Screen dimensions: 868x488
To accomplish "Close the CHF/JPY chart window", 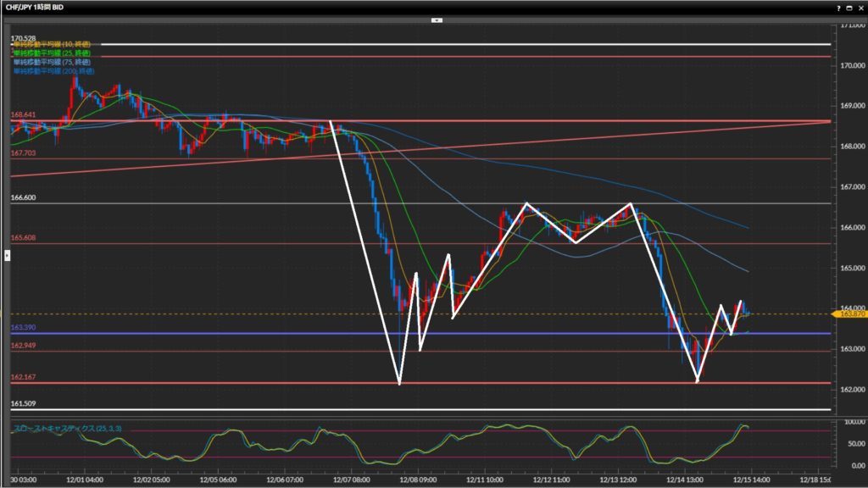I will click(x=860, y=8).
